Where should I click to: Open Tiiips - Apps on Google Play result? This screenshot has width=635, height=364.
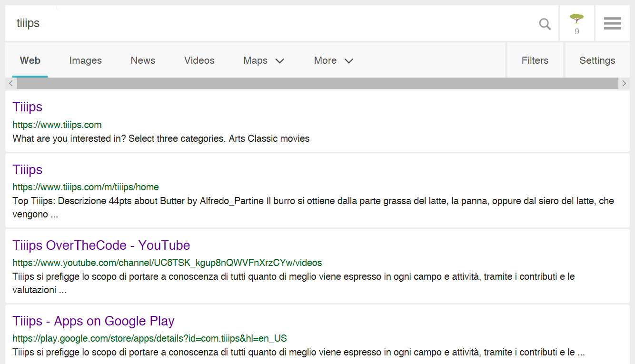pyautogui.click(x=93, y=321)
